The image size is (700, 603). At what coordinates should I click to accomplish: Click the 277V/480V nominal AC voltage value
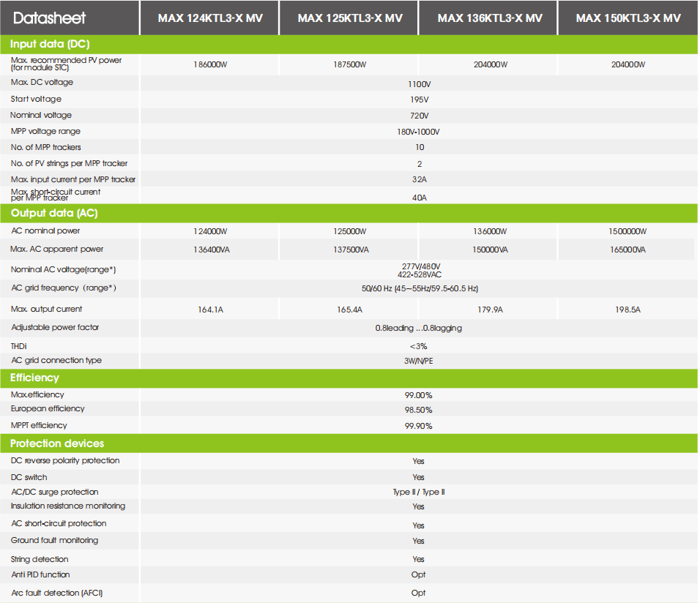pyautogui.click(x=421, y=266)
